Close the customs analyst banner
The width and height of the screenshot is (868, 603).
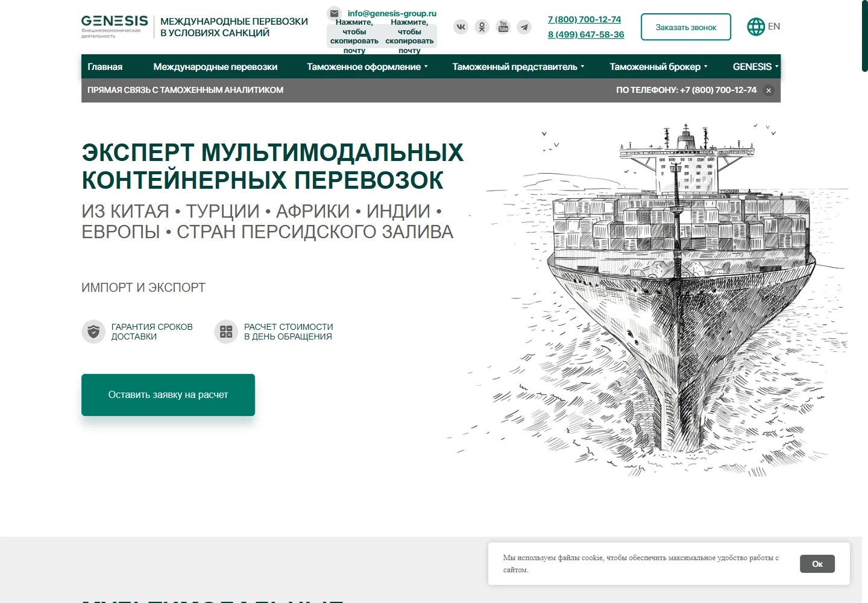click(769, 90)
